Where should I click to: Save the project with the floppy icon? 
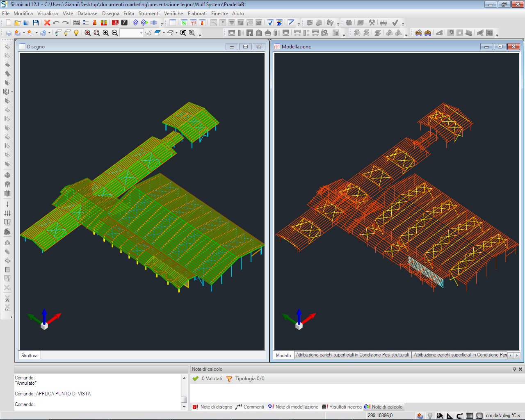pos(36,23)
